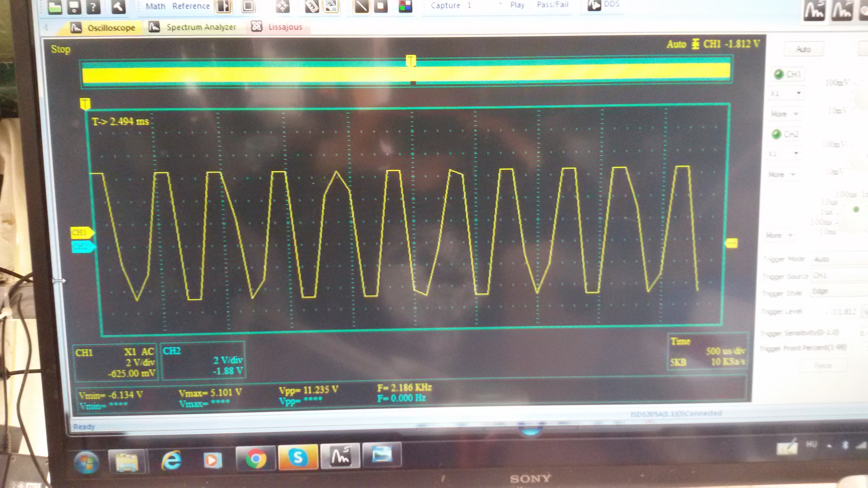The height and width of the screenshot is (488, 868).
Task: Click the color palette settings icon
Action: 405,6
